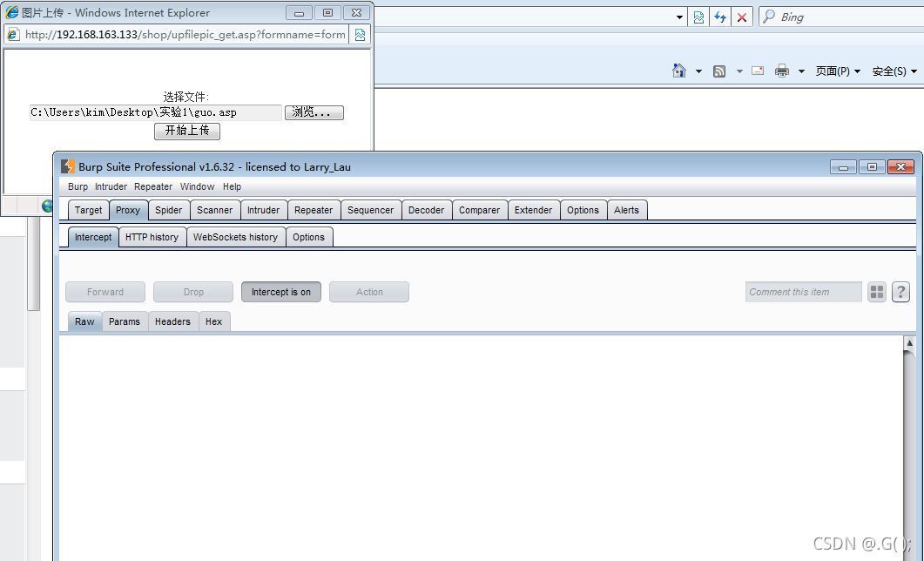The image size is (924, 561).
Task: Open the Window menu
Action: [x=198, y=186]
